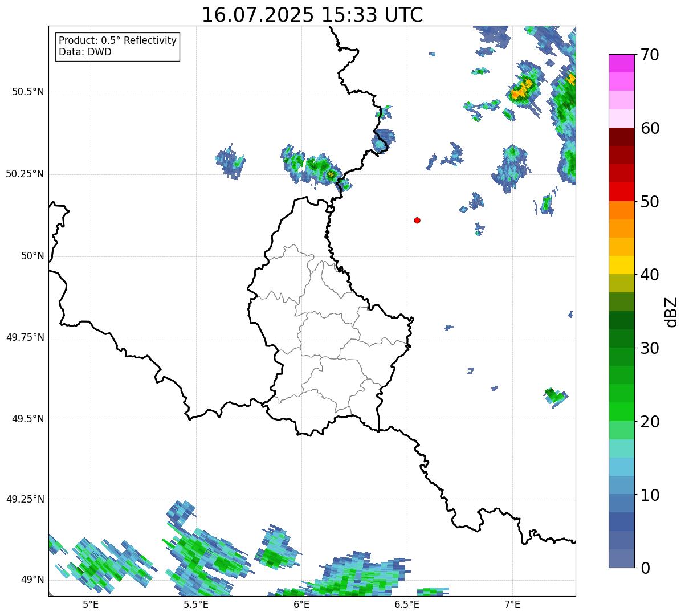Click the 49.75°N latitude label
The width and height of the screenshot is (685, 616).
tap(25, 337)
